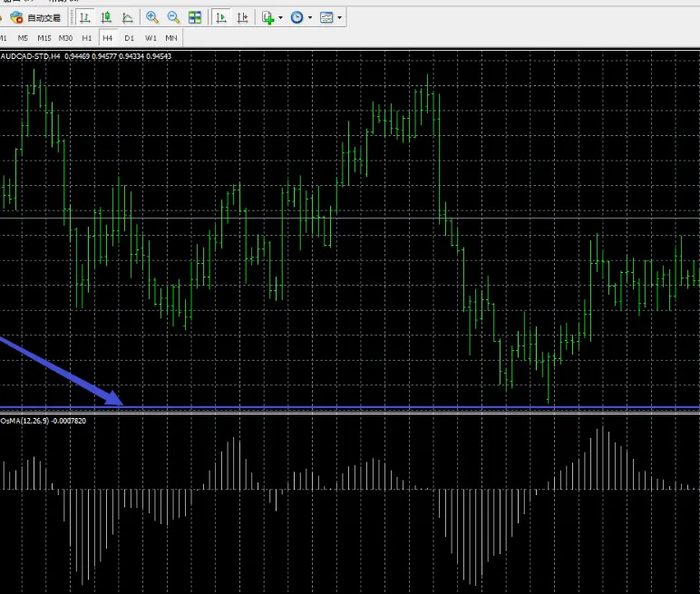
Task: Switch chart to line chart mode
Action: pos(127,17)
